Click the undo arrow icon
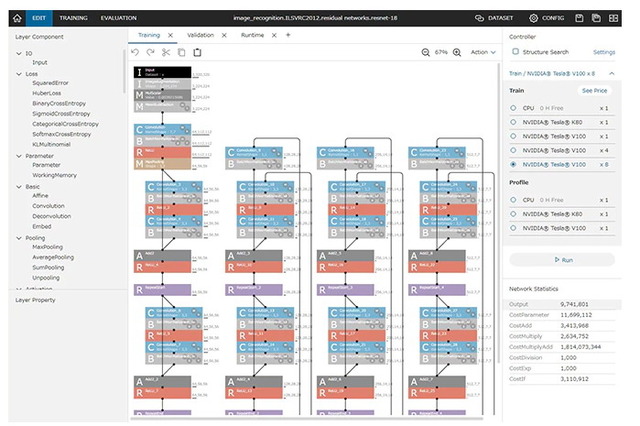Screen dimensions: 640x426 pos(135,52)
